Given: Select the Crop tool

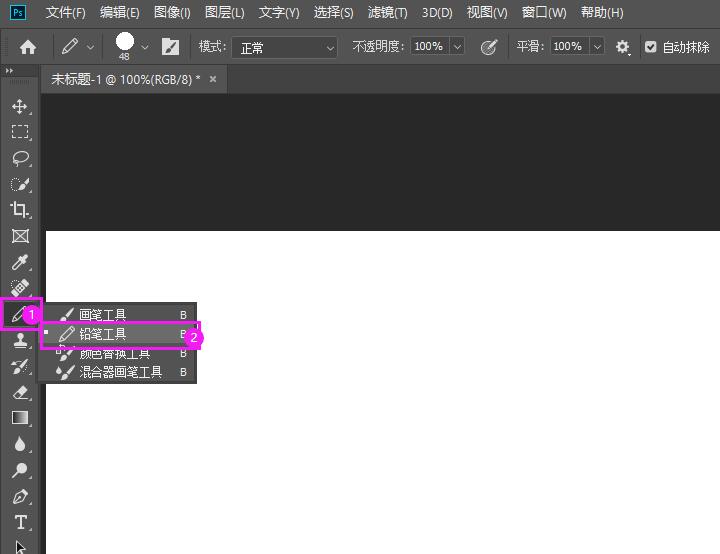Looking at the screenshot, I should click(x=20, y=209).
